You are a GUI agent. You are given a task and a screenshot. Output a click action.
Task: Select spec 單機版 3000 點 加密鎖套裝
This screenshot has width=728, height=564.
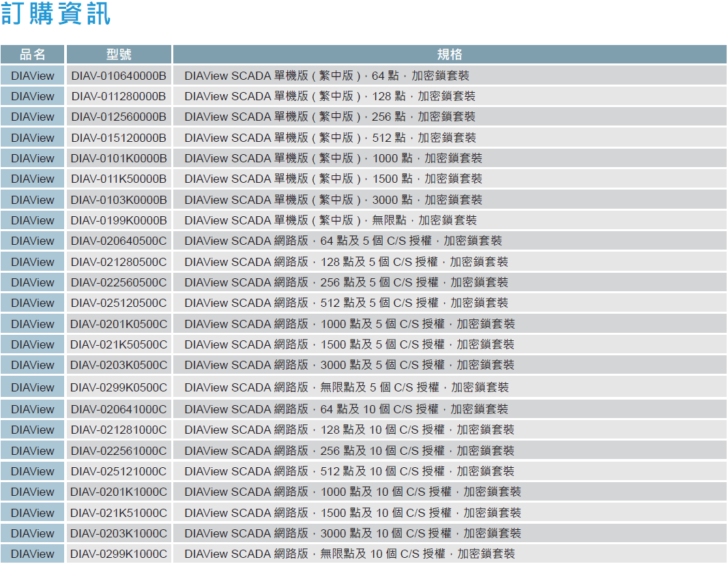[x=334, y=200]
